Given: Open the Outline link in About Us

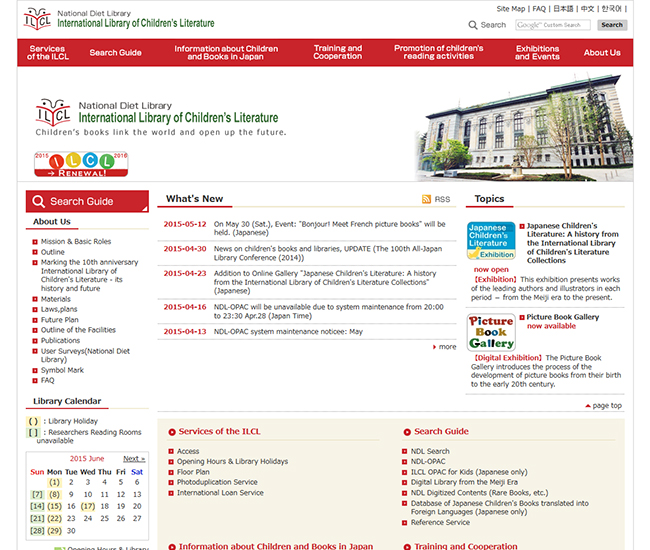Looking at the screenshot, I should (x=53, y=252).
